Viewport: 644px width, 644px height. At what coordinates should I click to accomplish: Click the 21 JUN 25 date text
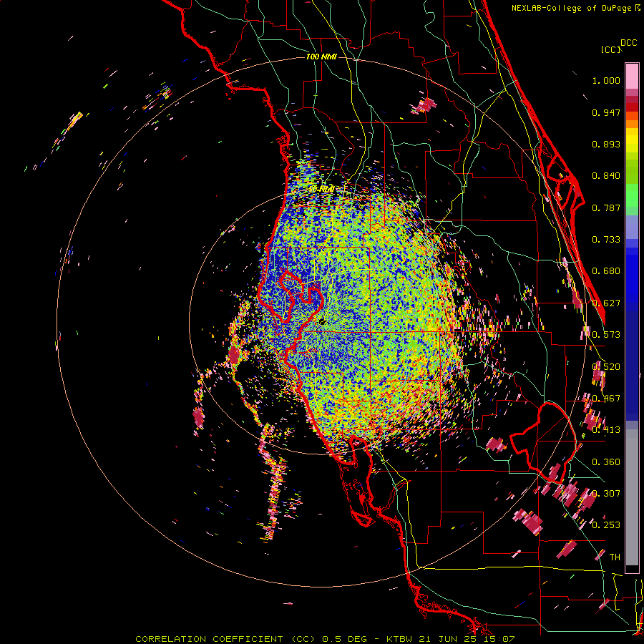(446, 639)
